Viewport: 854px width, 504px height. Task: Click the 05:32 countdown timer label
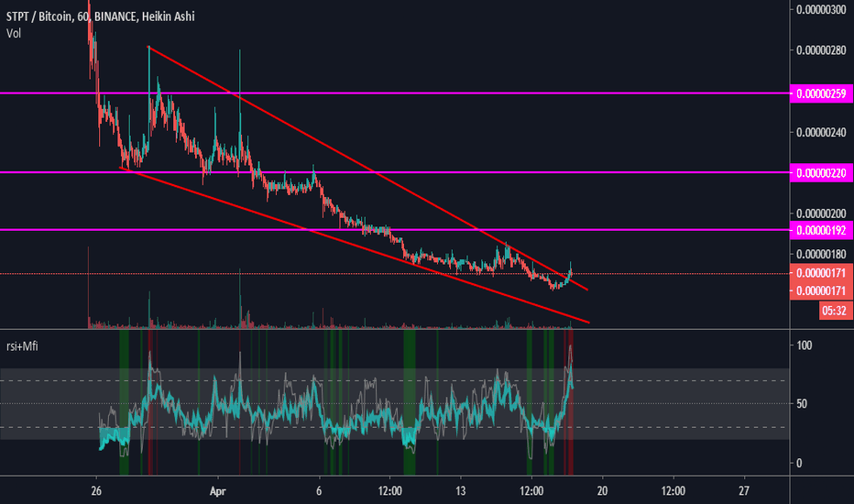coord(834,311)
